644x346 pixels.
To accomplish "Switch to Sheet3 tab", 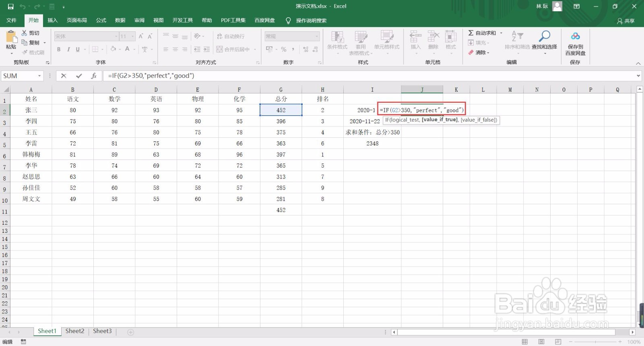I will pos(102,331).
